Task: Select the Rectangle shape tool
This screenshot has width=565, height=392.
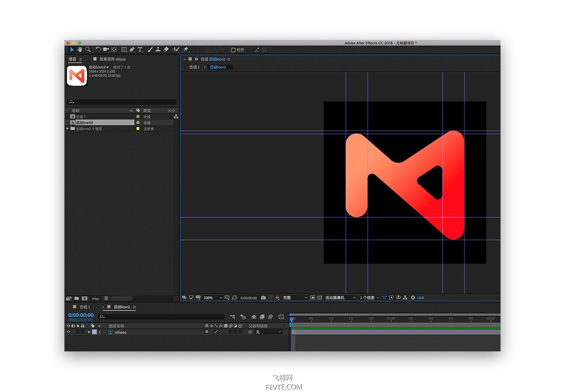Action: (x=124, y=50)
